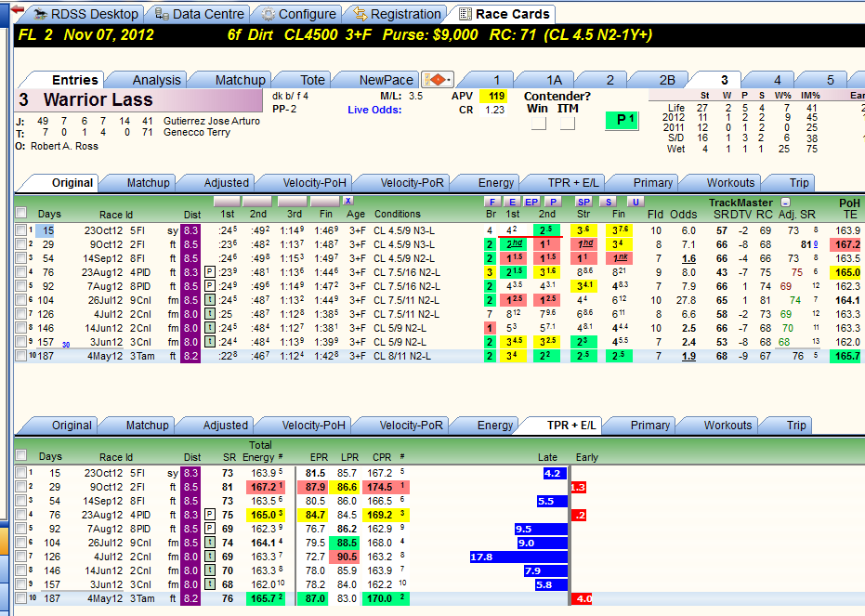
Task: Click the turf t icon on 26Jul12 upper row
Action: [210, 300]
